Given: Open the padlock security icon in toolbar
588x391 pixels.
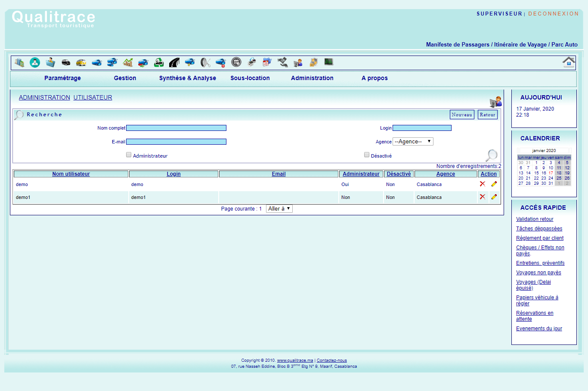Looking at the screenshot, I should point(313,62).
